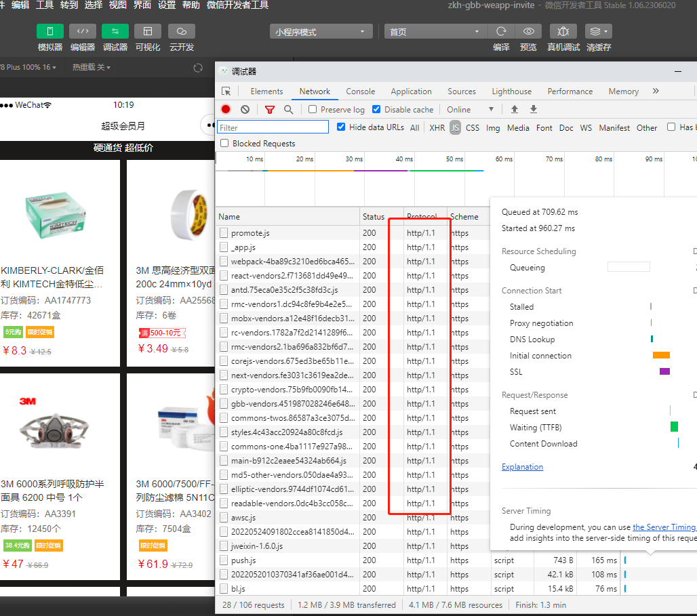Open the Memory tab

point(624,91)
